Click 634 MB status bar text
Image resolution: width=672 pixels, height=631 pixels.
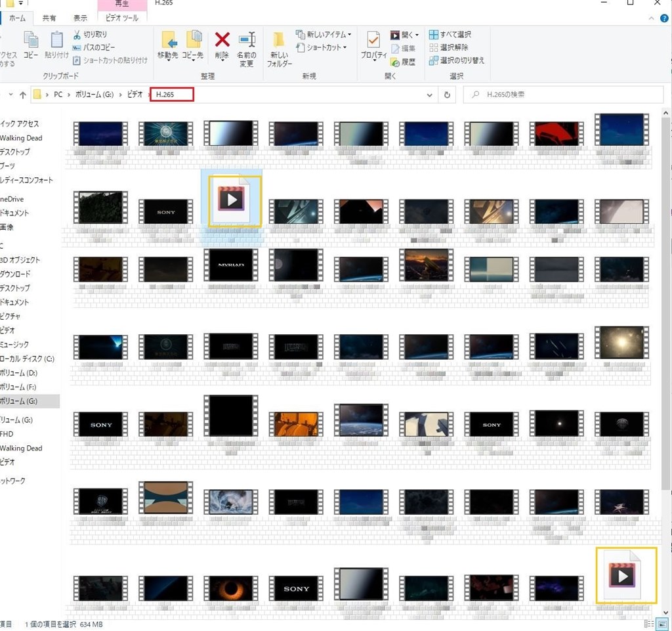[x=91, y=624]
